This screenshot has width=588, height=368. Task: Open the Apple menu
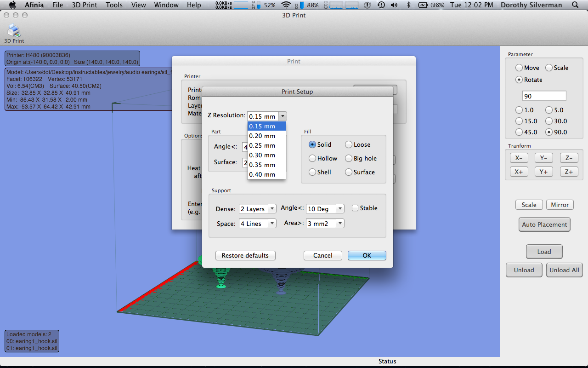click(12, 5)
